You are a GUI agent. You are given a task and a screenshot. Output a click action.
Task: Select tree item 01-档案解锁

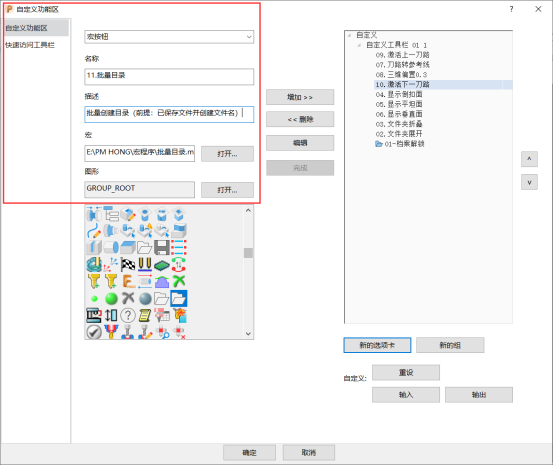click(x=400, y=144)
